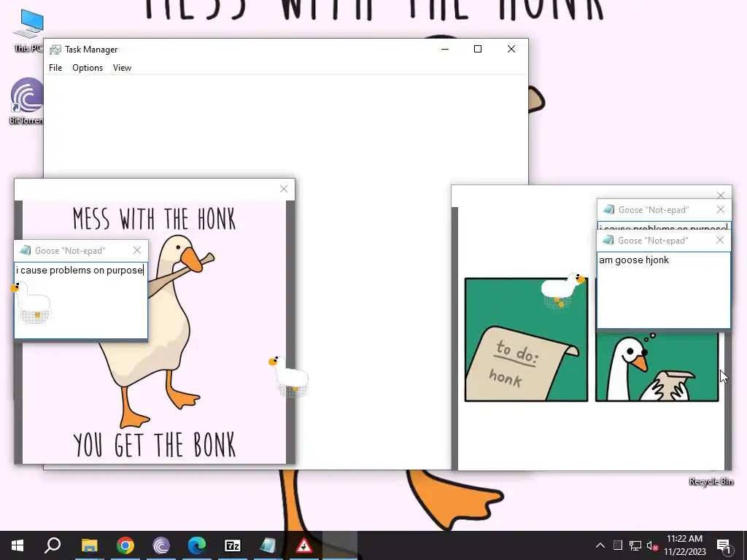
Task: Click the Task Manager title bar icon
Action: pyautogui.click(x=55, y=50)
